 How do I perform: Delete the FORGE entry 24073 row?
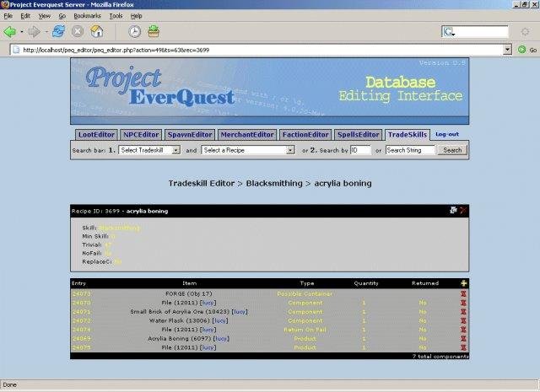(463, 294)
